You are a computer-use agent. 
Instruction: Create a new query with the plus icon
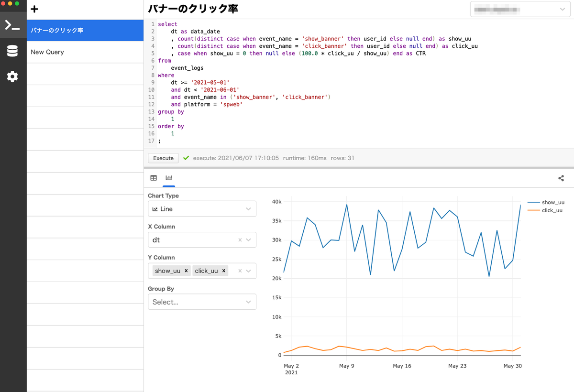click(33, 9)
